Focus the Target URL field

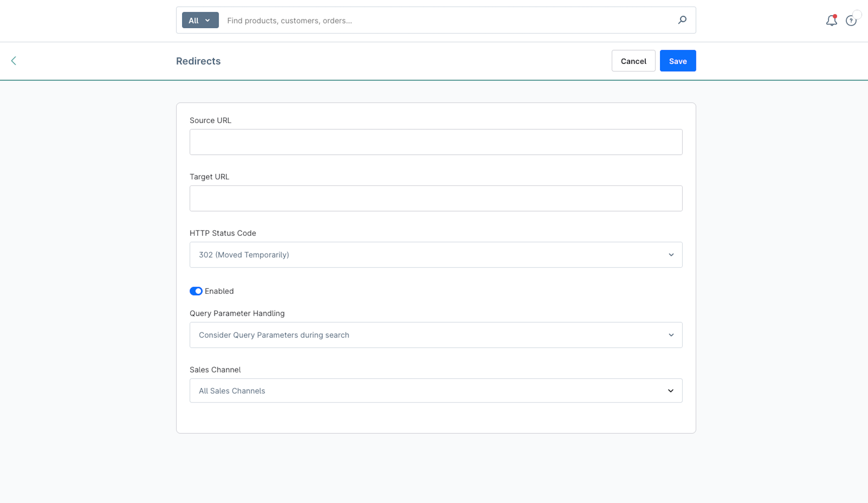point(436,198)
